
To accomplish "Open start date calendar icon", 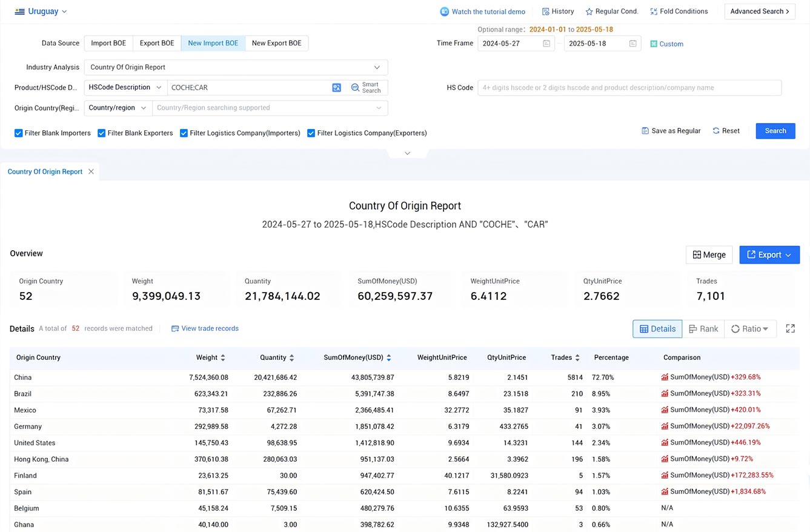I will pyautogui.click(x=546, y=44).
